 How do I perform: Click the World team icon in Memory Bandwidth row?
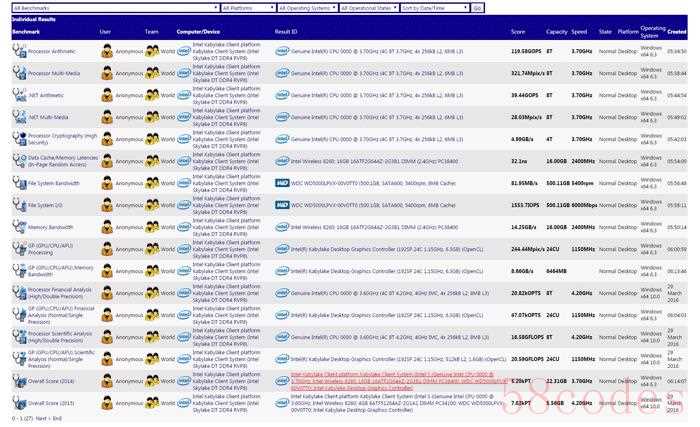(152, 227)
